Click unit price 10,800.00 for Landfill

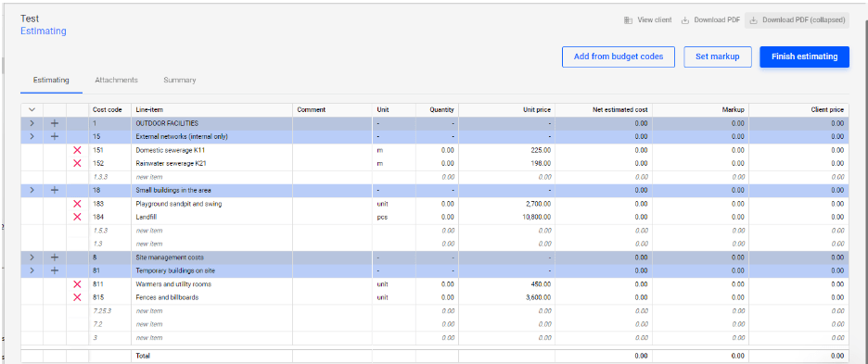click(506, 217)
